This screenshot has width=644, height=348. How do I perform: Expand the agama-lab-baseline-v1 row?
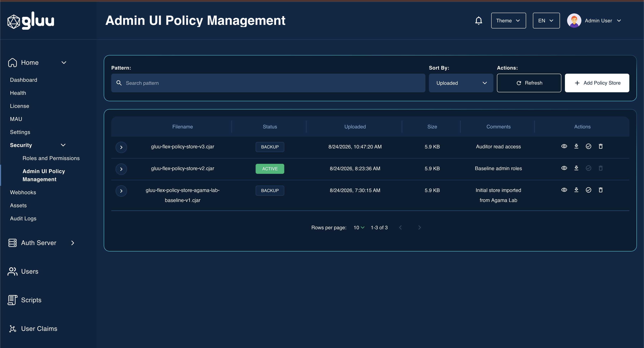(x=121, y=191)
